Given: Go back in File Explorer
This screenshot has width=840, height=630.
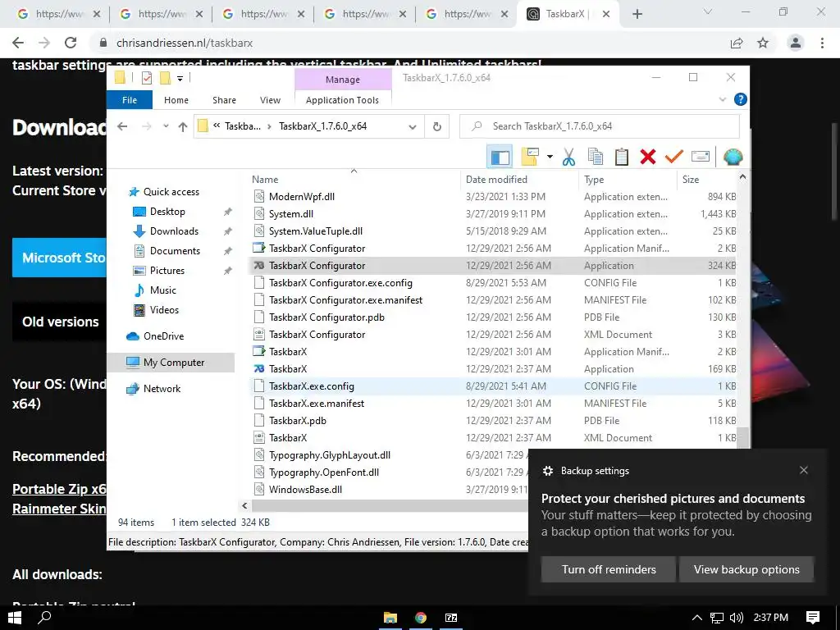Looking at the screenshot, I should pyautogui.click(x=122, y=126).
